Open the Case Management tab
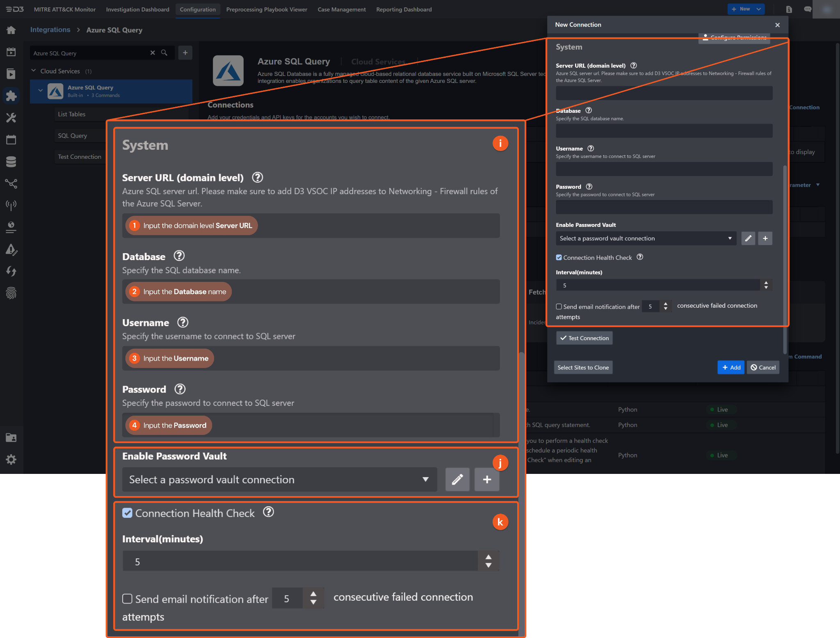 point(341,9)
